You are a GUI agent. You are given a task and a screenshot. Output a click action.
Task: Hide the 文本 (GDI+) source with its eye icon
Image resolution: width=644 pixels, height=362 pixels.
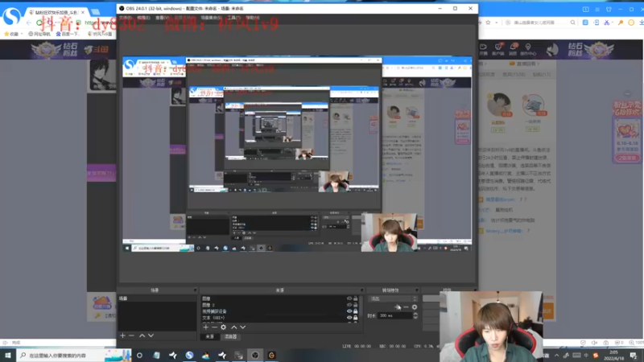tap(349, 317)
